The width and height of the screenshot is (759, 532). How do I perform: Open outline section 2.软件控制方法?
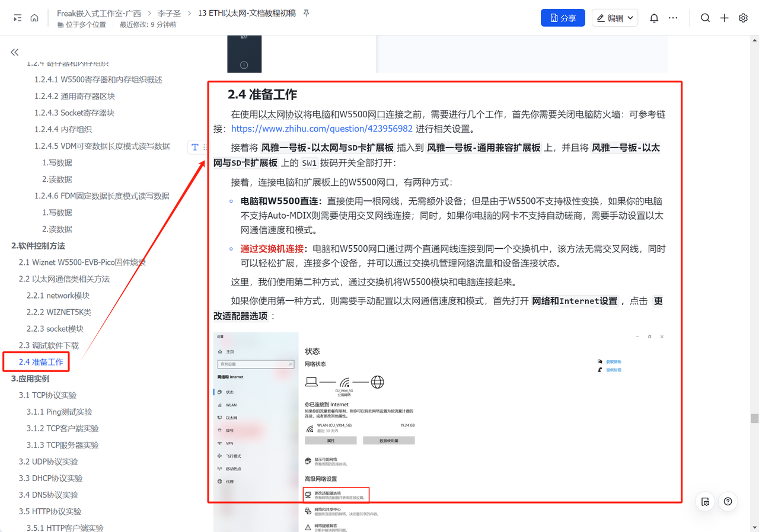[38, 245]
